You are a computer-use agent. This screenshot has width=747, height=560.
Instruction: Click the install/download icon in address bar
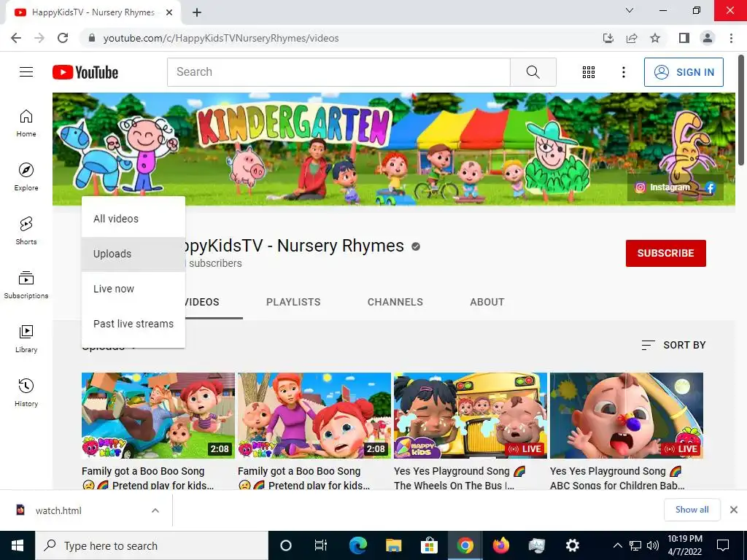(608, 38)
